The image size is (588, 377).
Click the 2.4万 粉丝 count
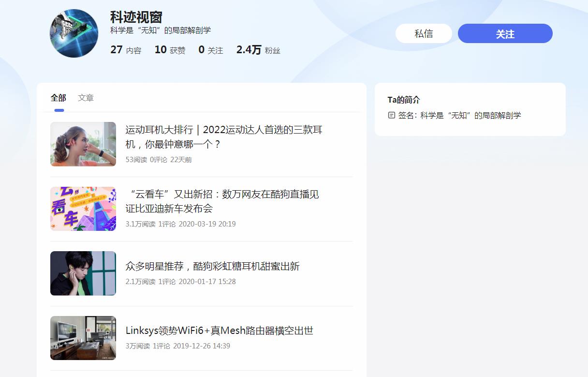coord(258,50)
